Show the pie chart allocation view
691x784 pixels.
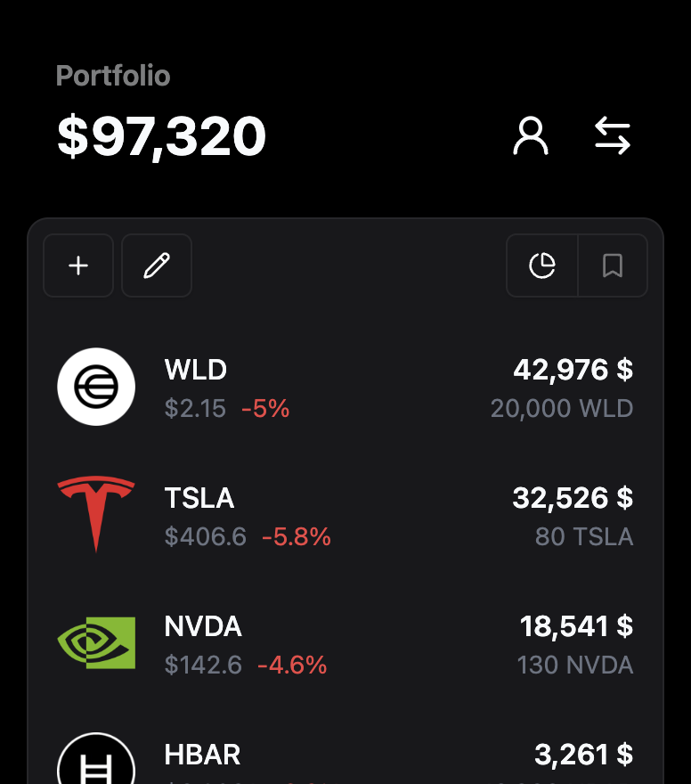(542, 265)
